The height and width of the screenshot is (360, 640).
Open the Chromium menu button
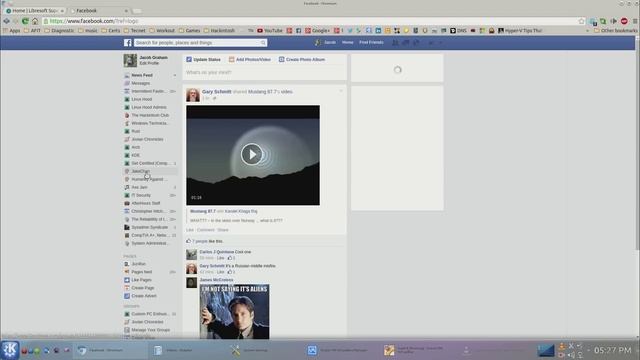[635, 21]
